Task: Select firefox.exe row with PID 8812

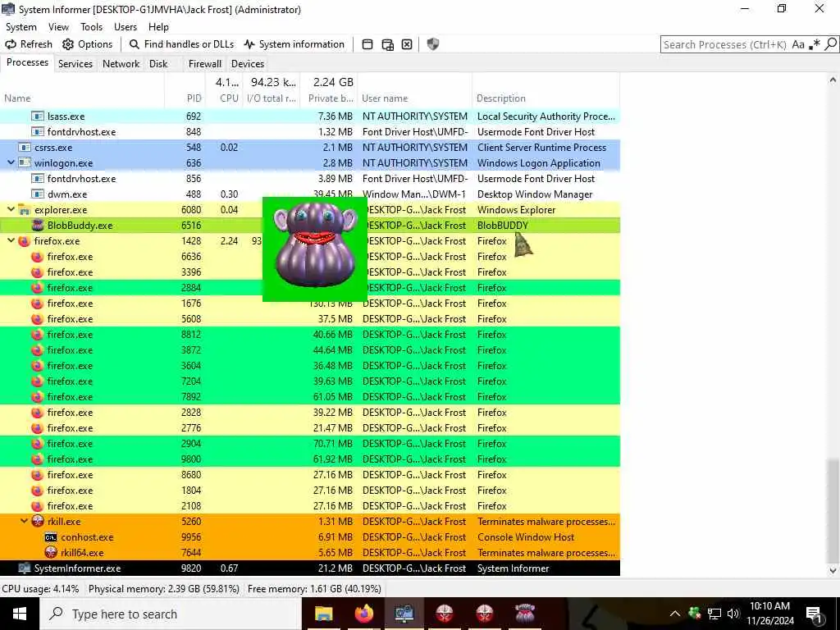Action: pos(309,335)
